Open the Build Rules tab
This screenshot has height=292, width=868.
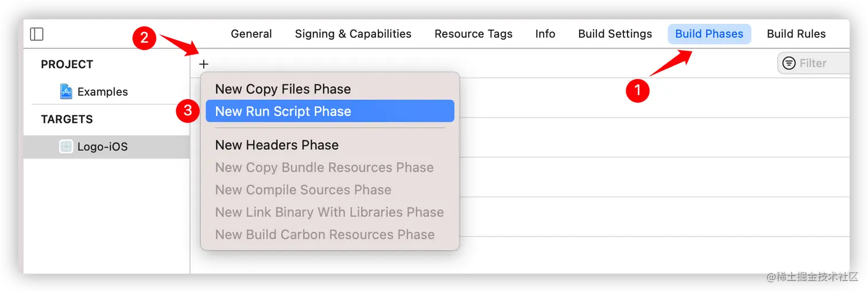[796, 34]
